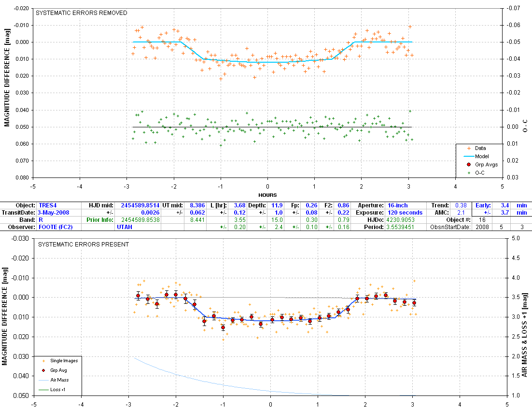Click the SYSTEMATIC ERRORS PRESENT chart title
Screen dimensions: 532x409
click(x=84, y=245)
